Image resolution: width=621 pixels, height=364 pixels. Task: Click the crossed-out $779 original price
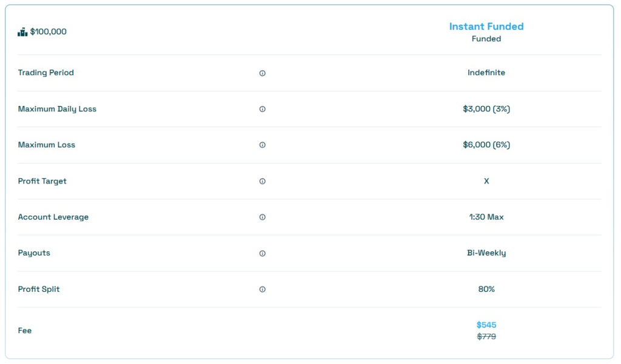coord(486,336)
